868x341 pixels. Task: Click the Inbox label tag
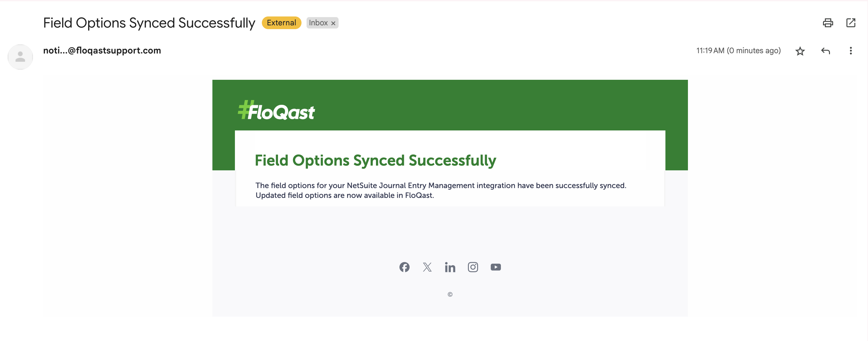coord(318,23)
